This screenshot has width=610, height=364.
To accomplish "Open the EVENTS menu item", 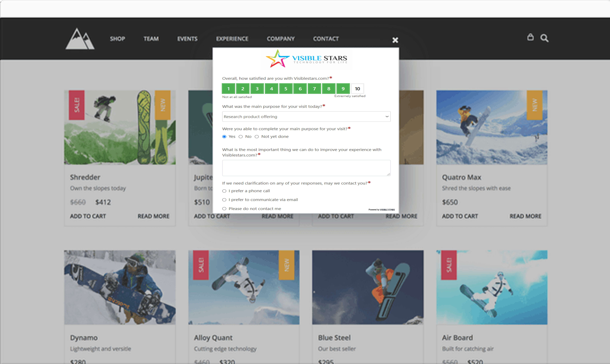I will [187, 39].
